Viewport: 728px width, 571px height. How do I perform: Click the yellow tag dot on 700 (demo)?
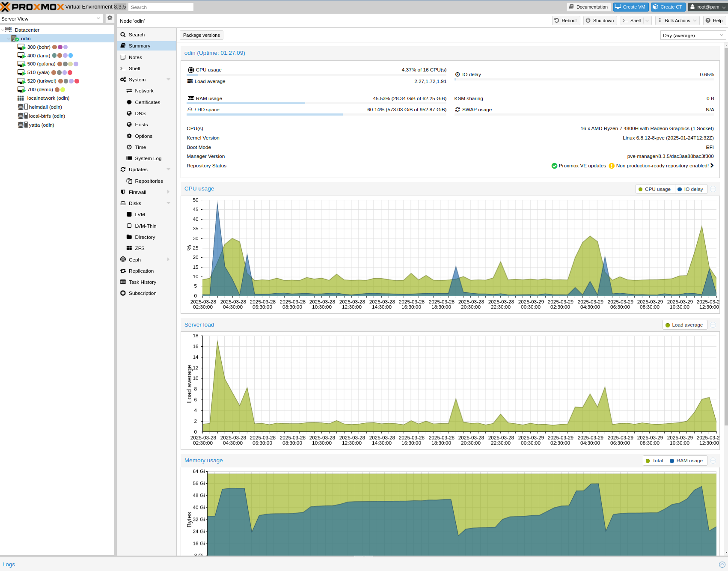(x=62, y=89)
